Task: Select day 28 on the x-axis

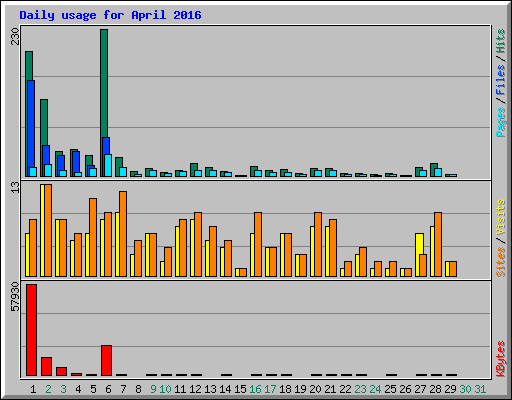Action: pos(435,389)
